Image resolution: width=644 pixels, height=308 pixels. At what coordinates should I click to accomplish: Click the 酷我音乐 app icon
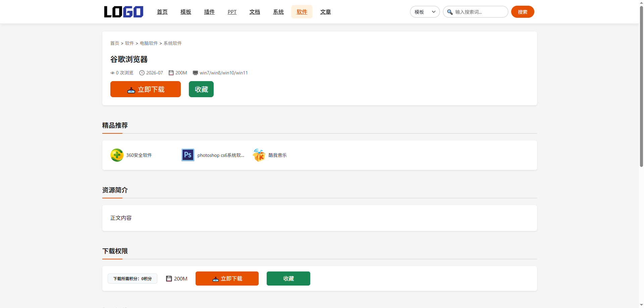(x=259, y=155)
